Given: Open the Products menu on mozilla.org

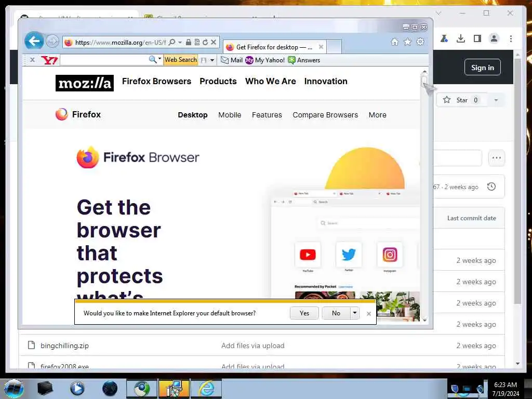Looking at the screenshot, I should point(218,82).
